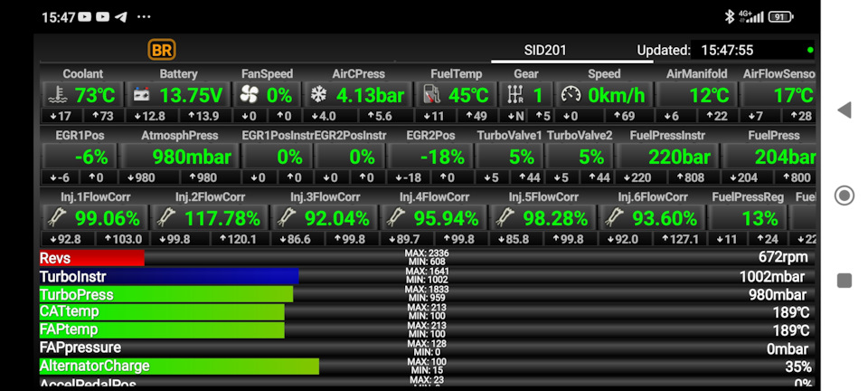Tap the FuelPressInstr 220bar reading
868x391 pixels.
tap(679, 157)
